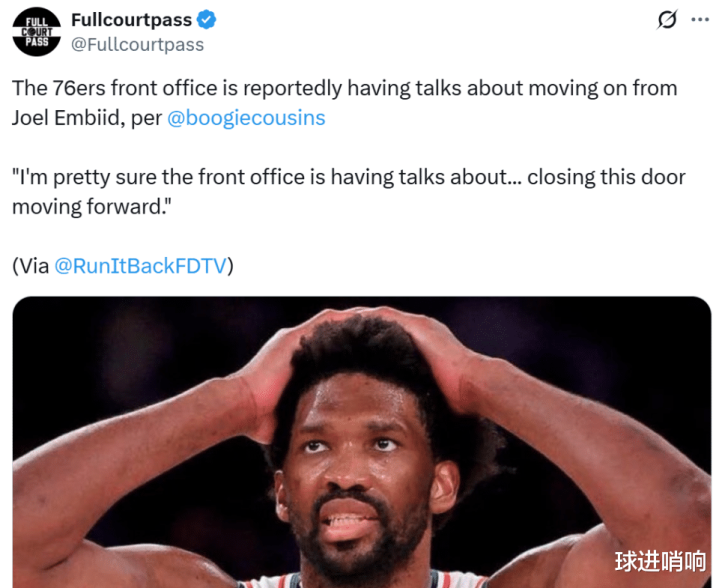Click the blue verified checkmark badge
Image resolution: width=719 pixels, height=588 pixels.
pos(206,20)
